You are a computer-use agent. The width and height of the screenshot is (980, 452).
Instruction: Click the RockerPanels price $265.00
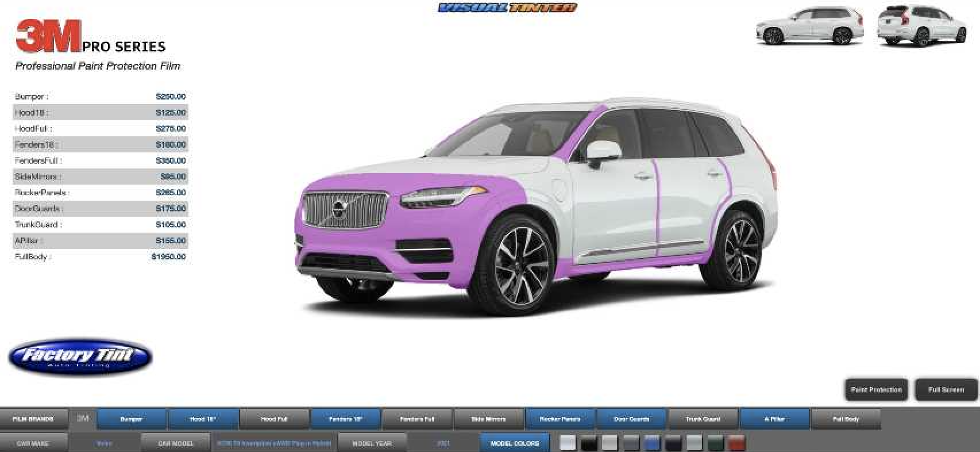coord(171,193)
